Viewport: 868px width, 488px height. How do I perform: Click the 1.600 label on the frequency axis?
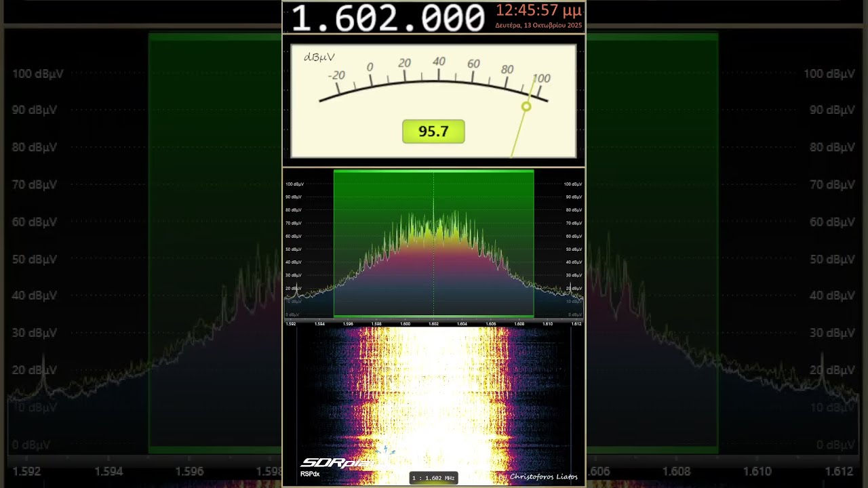(x=405, y=324)
